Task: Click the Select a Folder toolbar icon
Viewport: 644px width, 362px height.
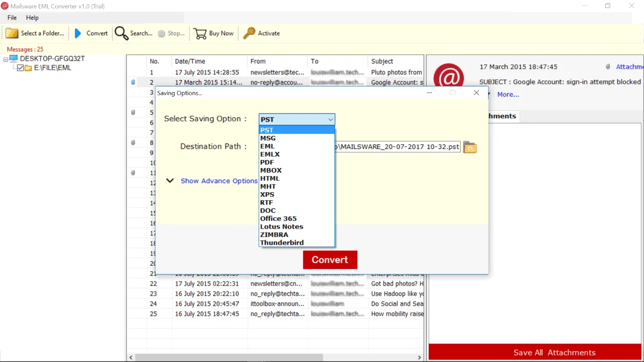Action: click(x=12, y=33)
